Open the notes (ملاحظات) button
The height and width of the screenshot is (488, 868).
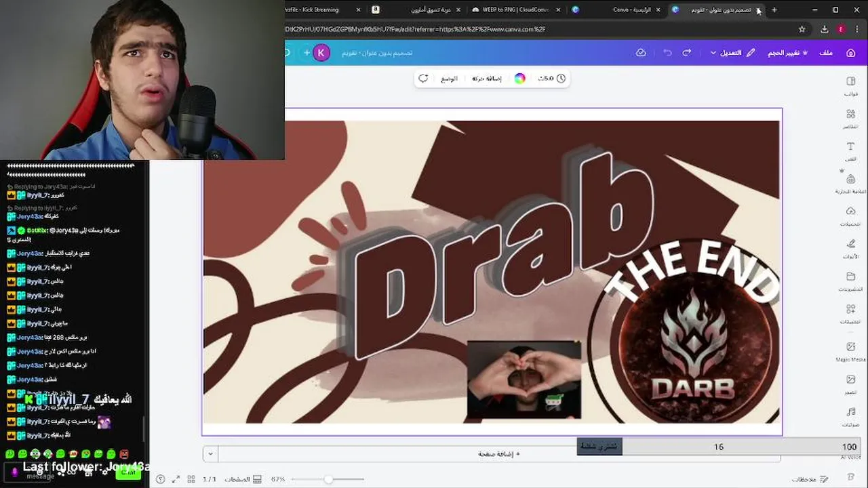pos(809,479)
